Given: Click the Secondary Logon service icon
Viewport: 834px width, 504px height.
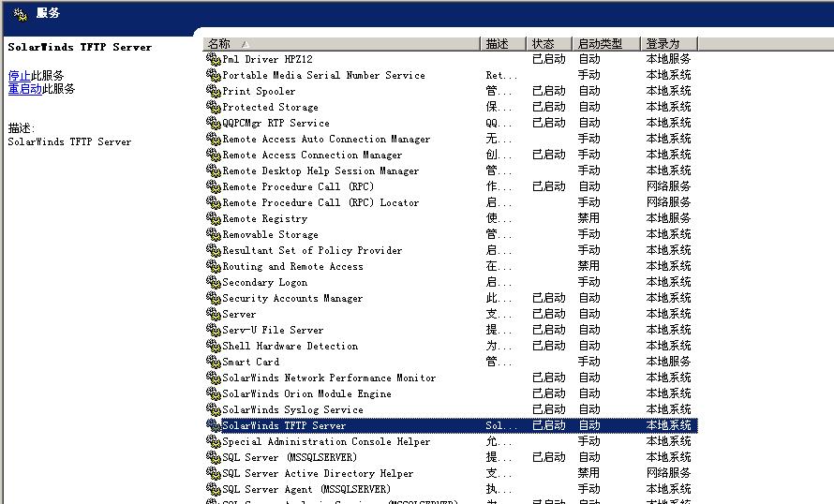Looking at the screenshot, I should pos(213,283).
